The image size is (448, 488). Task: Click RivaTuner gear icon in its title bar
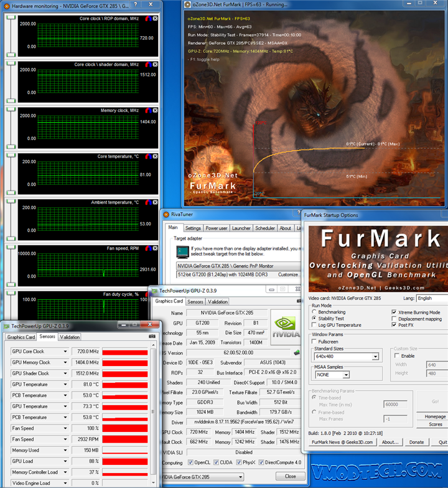tap(167, 214)
